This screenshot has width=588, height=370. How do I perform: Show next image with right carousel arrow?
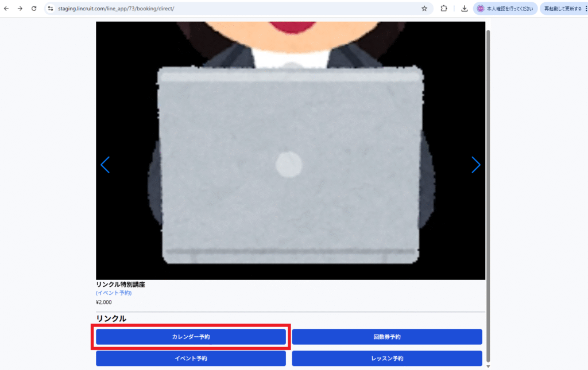pos(476,165)
